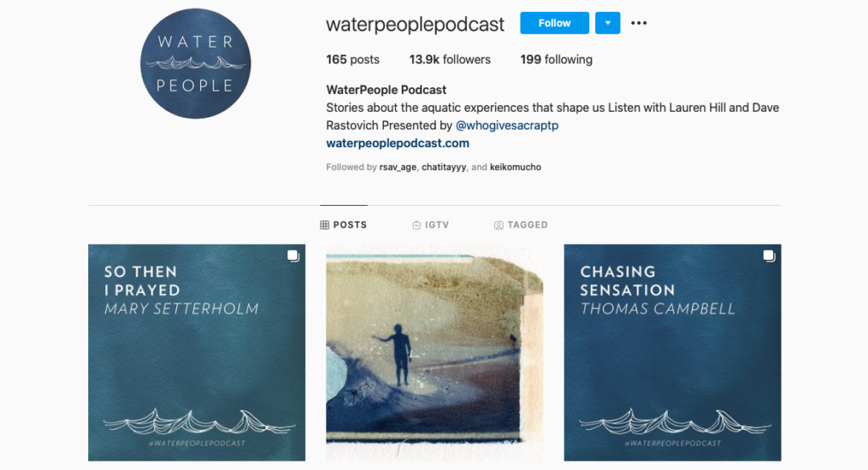Image resolution: width=868 pixels, height=470 pixels.
Task: Click the IGTV television icon
Action: pyautogui.click(x=416, y=225)
